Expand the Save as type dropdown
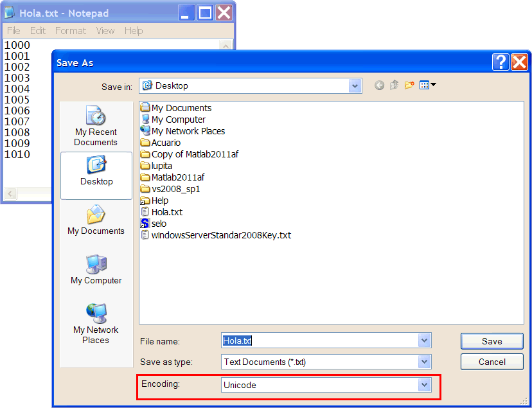The image size is (532, 408). [x=424, y=362]
